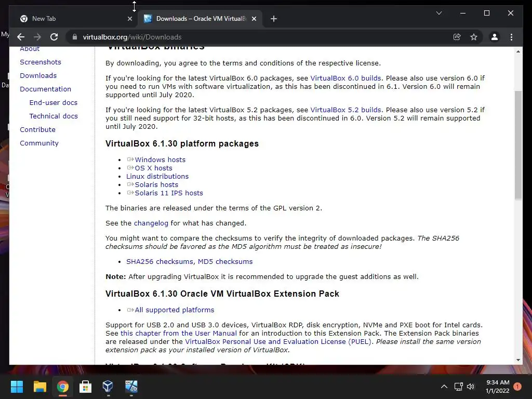Open SHA256 checksums link

click(x=159, y=262)
